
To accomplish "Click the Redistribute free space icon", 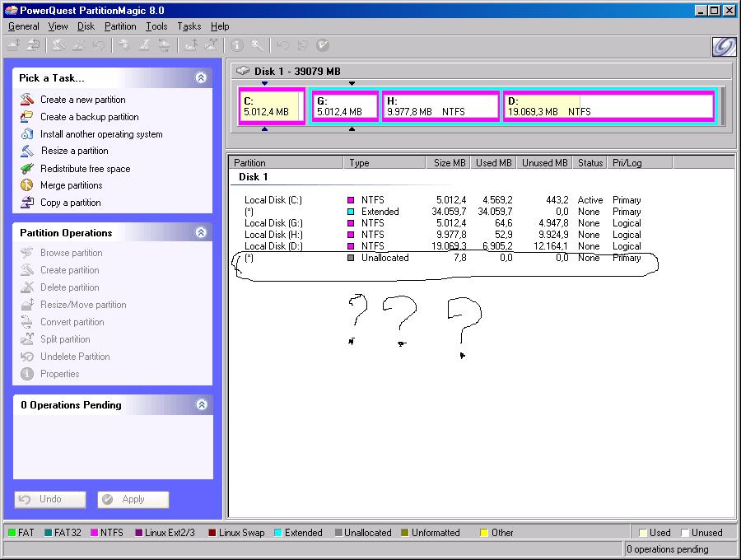I will click(27, 169).
